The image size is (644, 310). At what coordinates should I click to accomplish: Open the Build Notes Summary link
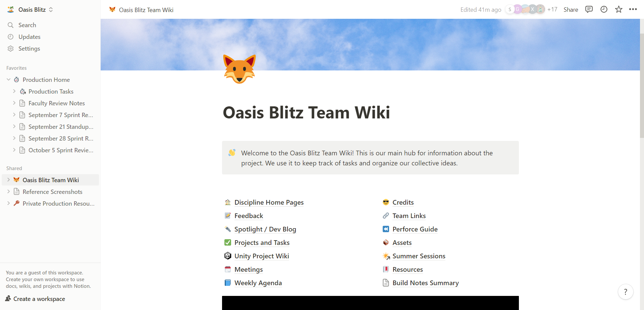pyautogui.click(x=426, y=283)
